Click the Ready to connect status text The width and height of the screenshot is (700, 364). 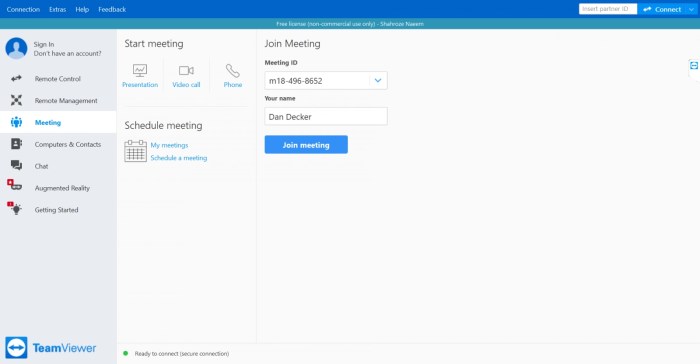tap(182, 353)
